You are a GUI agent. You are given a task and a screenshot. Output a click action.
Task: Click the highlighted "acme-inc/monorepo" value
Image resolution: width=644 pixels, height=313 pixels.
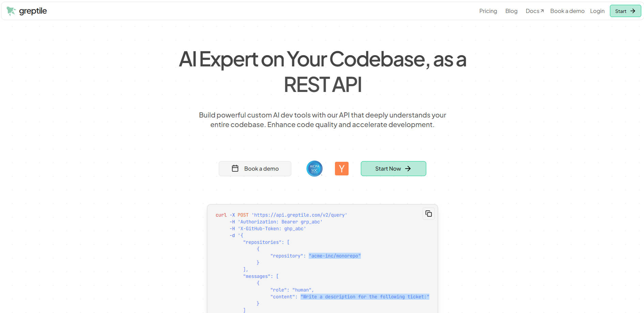coord(335,256)
